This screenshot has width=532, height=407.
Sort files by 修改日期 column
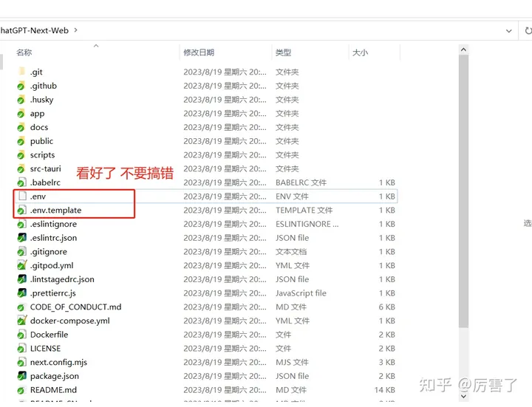[x=199, y=52]
